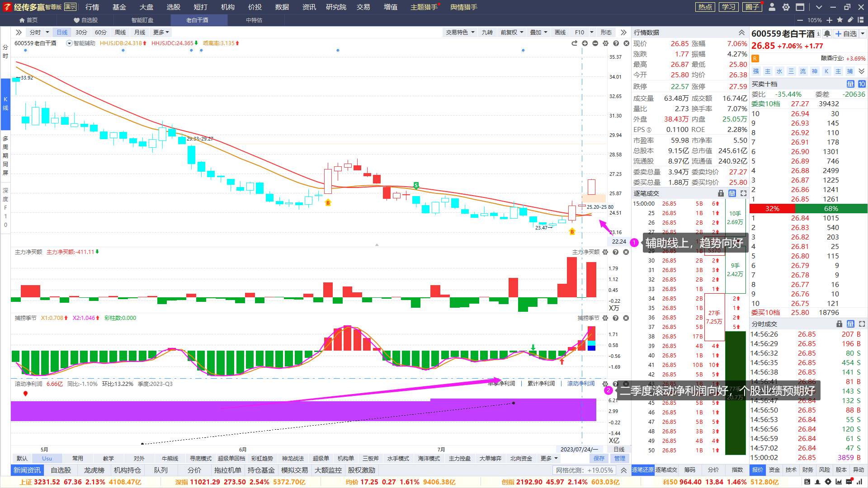
Task: Click the 圈子 button
Action: coord(752,7)
